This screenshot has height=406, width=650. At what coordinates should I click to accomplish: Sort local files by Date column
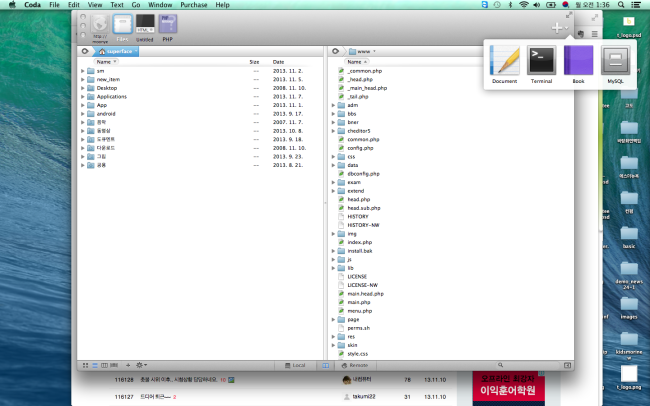[279, 62]
